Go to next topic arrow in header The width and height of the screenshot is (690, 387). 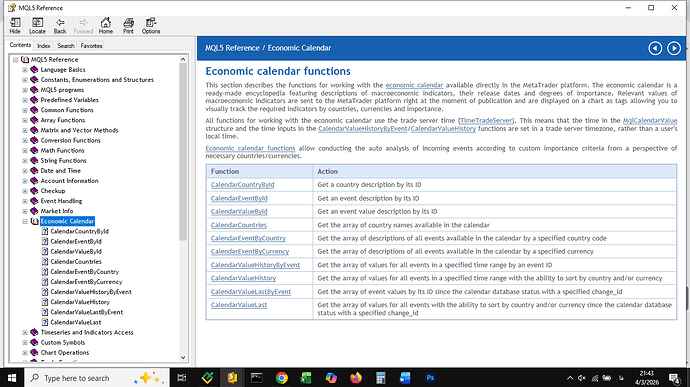(674, 48)
